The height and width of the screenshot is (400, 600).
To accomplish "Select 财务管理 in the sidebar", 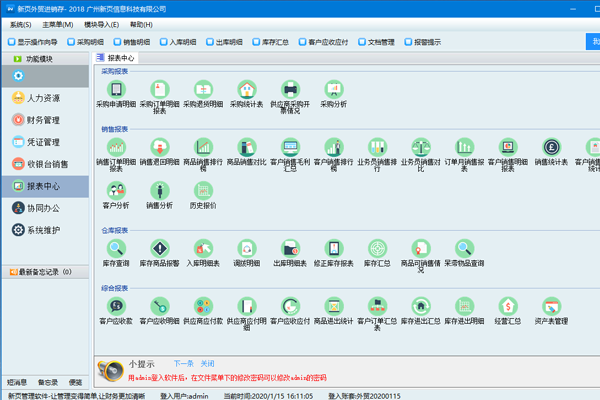I will pyautogui.click(x=45, y=120).
